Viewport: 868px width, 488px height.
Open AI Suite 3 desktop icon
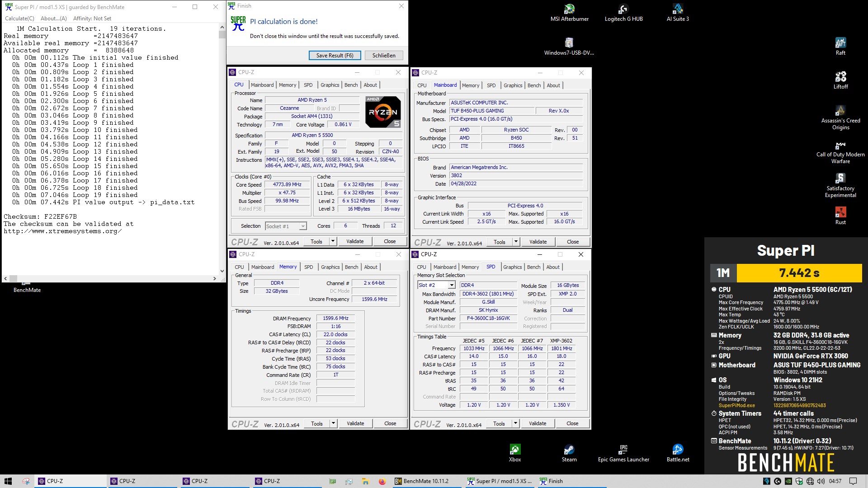coord(678,13)
